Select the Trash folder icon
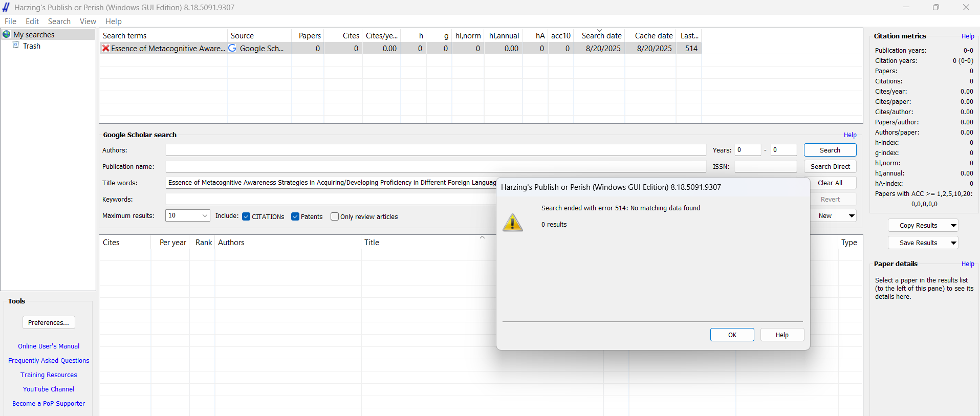The height and width of the screenshot is (416, 980). (x=16, y=46)
